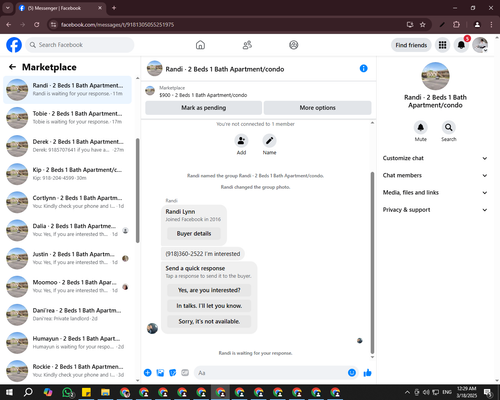Click the $900 Marketplace listing link
This screenshot has width=500, height=400.
click(x=203, y=95)
